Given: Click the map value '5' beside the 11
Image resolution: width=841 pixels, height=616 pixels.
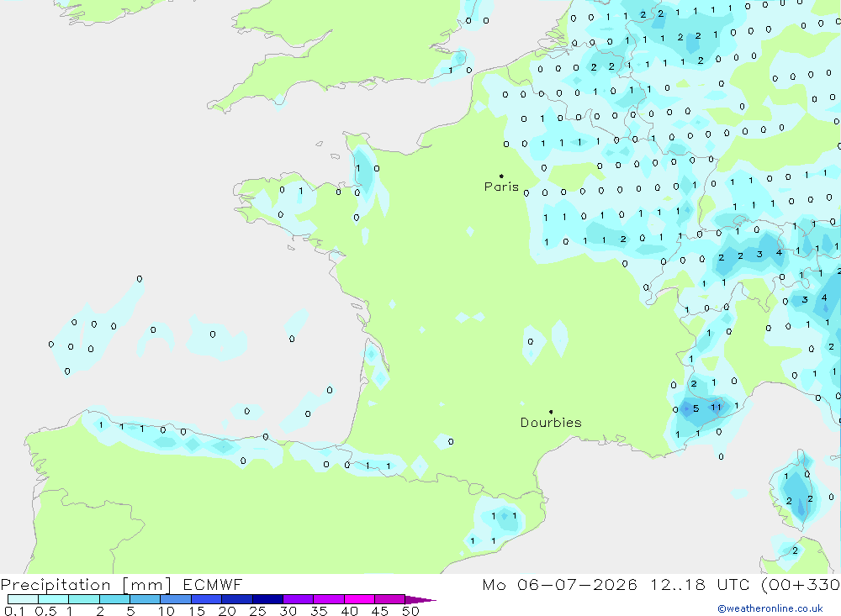Looking at the screenshot, I should point(696,408).
